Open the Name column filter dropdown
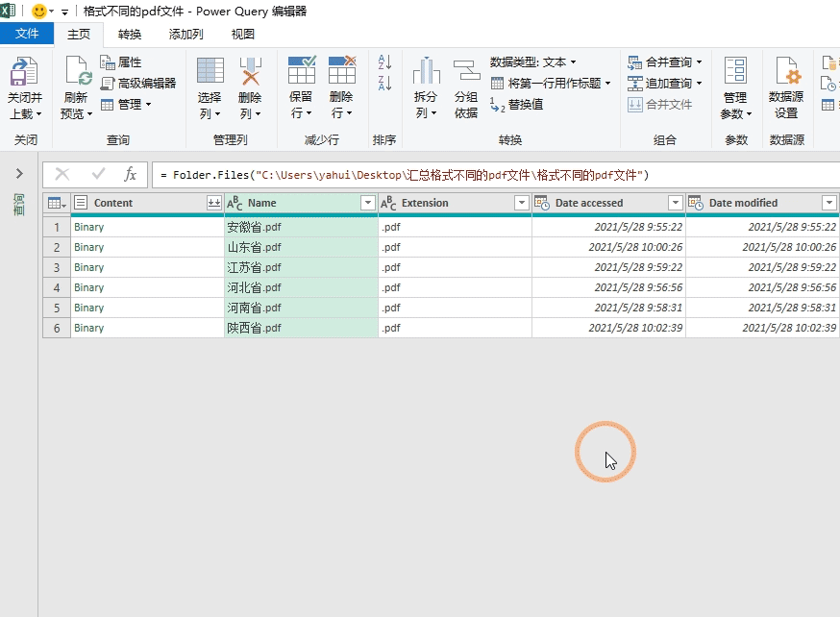The width and height of the screenshot is (840, 617). point(367,203)
